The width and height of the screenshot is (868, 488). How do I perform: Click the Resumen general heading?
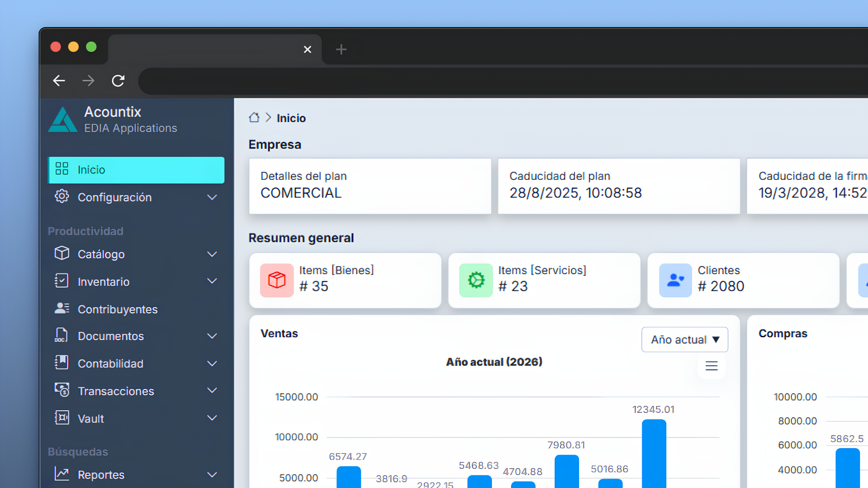tap(301, 238)
